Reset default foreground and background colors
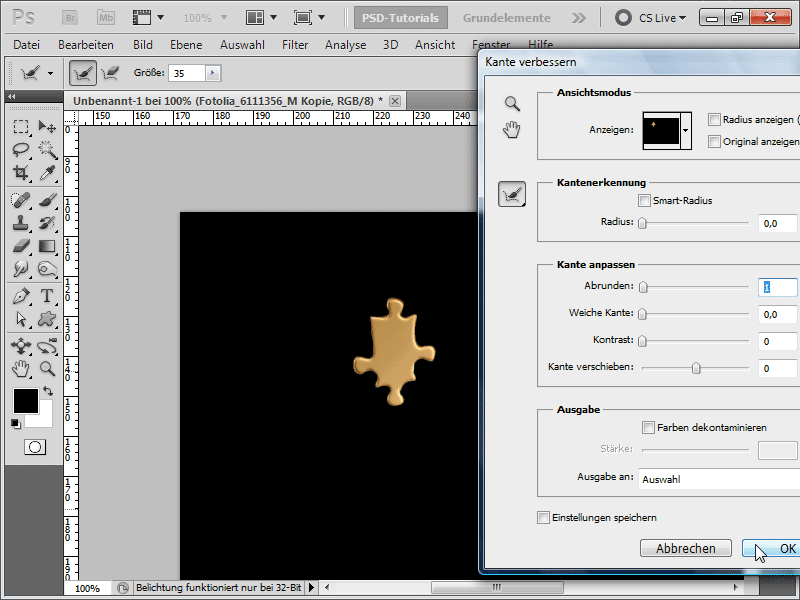This screenshot has height=600, width=800. pos(16,423)
